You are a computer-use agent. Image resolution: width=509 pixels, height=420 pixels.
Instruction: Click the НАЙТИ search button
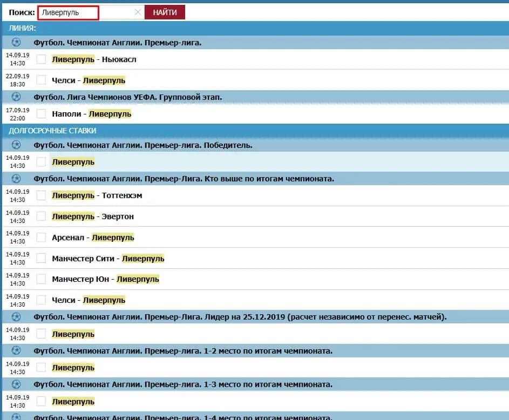(x=165, y=12)
